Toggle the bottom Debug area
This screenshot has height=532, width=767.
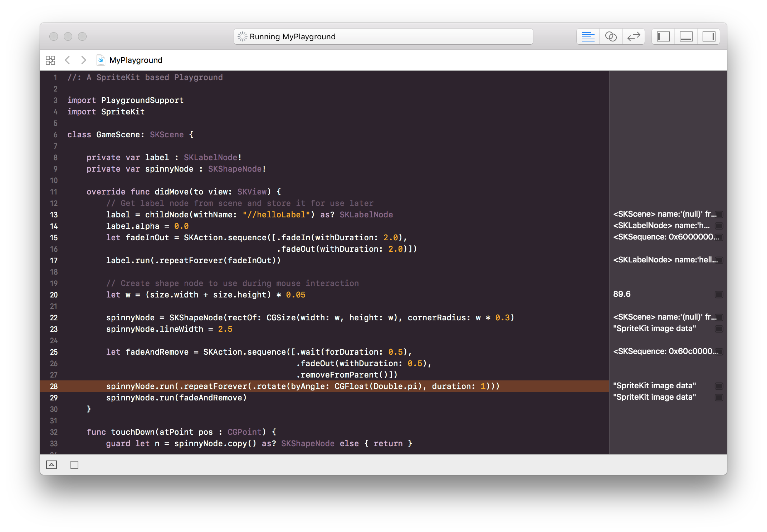[x=686, y=37]
